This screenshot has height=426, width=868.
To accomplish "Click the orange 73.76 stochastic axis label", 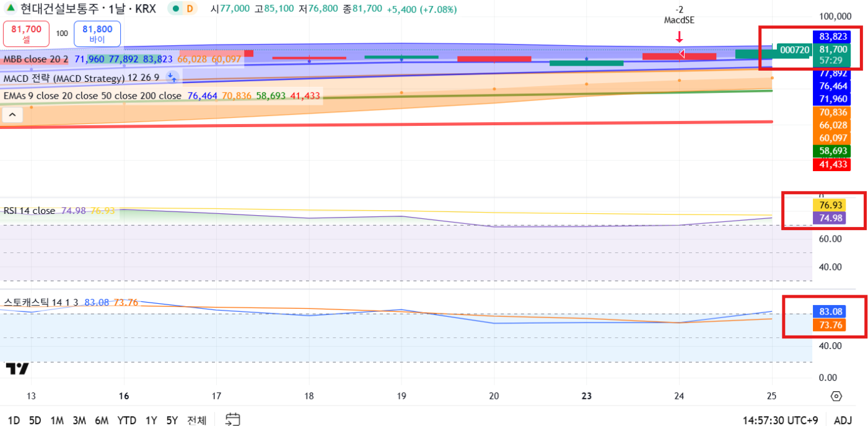I will click(829, 324).
